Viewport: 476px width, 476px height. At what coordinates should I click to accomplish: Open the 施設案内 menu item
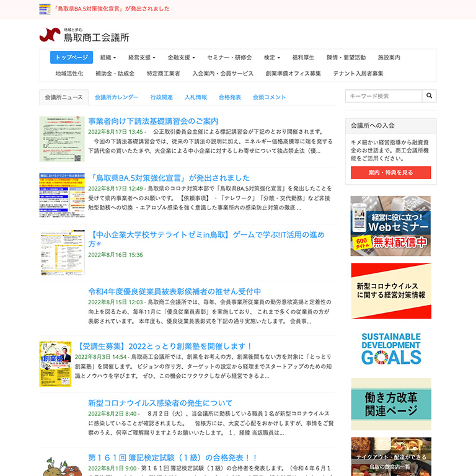389,58
